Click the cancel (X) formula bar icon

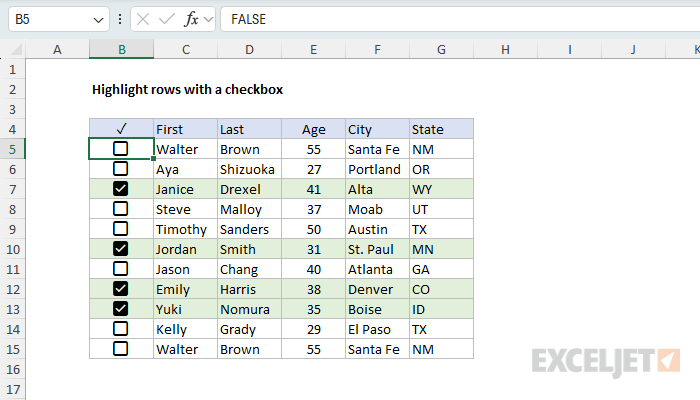[143, 19]
